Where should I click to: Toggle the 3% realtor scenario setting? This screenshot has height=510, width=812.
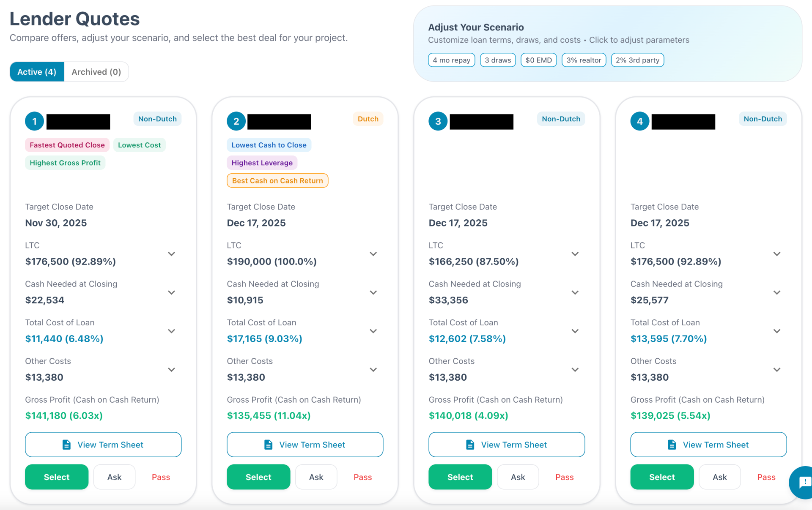coord(584,60)
